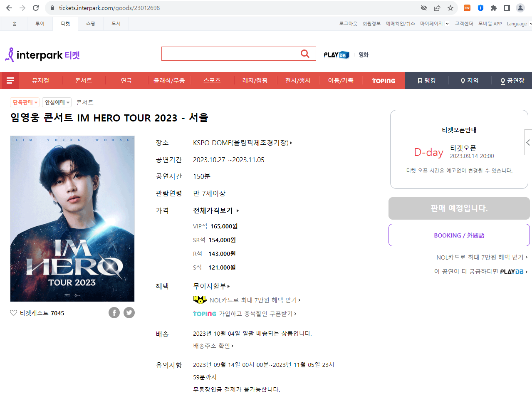Open 이 공연이 더 궁금하다면 PLAYDB link
This screenshot has height=401, width=532.
coord(481,272)
